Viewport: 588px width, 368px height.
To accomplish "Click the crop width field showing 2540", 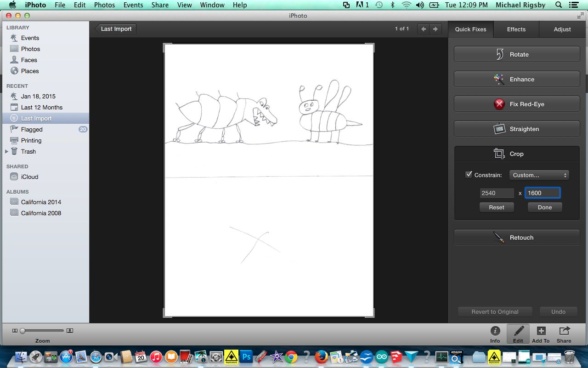I will pos(497,193).
